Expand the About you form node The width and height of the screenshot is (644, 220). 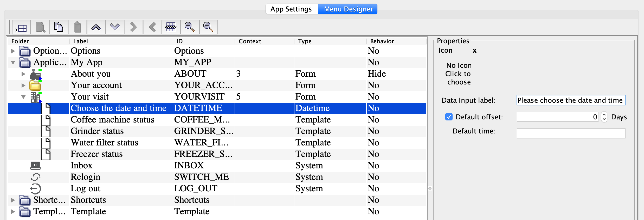click(x=23, y=74)
